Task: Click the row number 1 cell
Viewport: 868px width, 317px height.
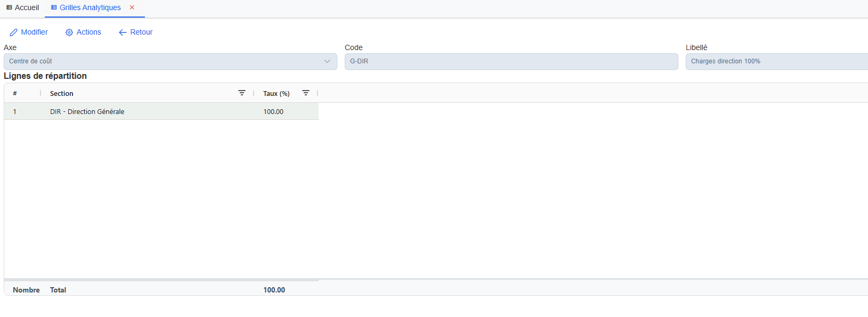Action: coord(15,111)
